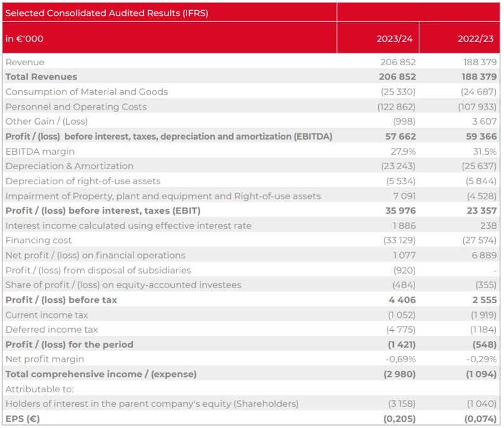
Task: Select profit before tax 4 406
Action: 402,300
